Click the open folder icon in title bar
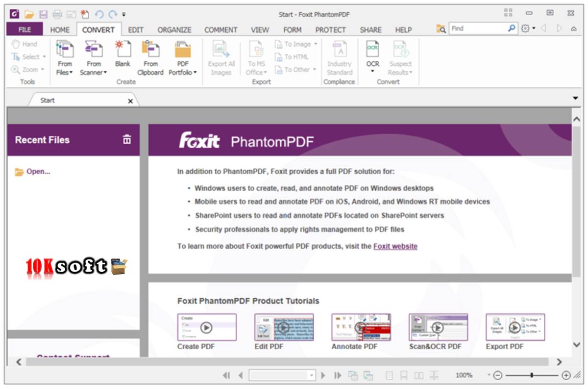 tap(29, 14)
